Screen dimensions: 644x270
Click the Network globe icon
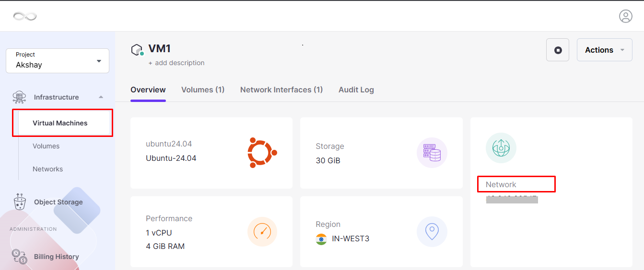pos(501,148)
